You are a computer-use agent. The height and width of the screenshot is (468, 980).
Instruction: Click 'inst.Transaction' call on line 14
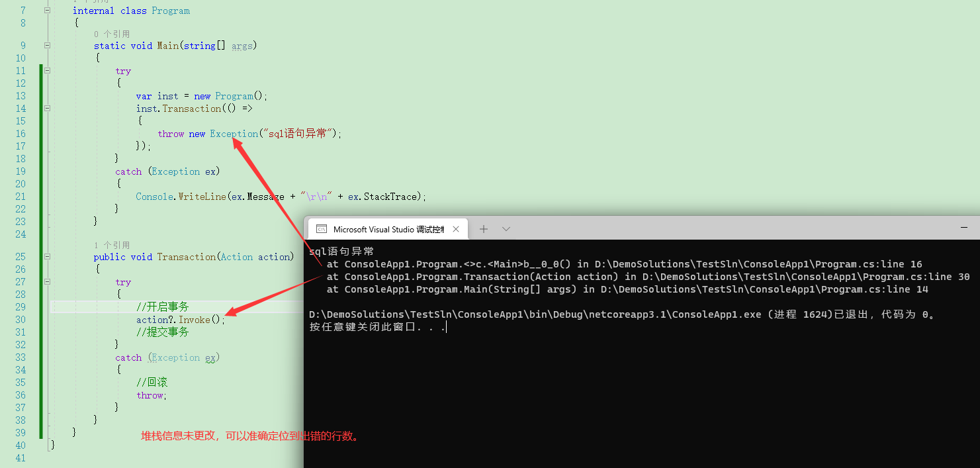tap(179, 109)
